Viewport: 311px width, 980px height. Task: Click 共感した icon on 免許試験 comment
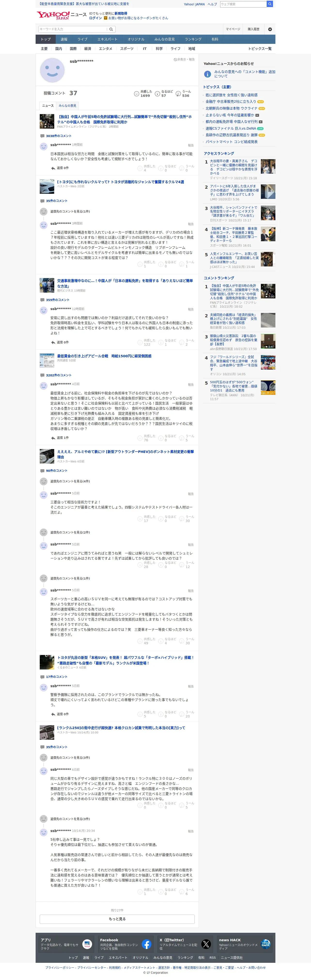click(x=140, y=168)
